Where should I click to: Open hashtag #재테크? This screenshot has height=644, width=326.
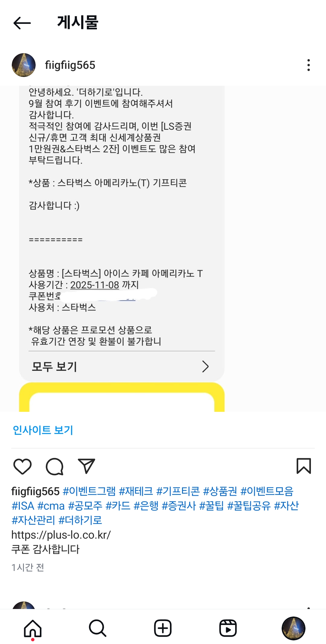[x=136, y=491]
